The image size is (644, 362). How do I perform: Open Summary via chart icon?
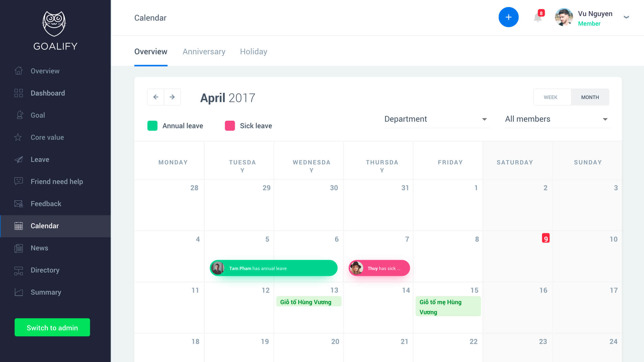click(19, 292)
